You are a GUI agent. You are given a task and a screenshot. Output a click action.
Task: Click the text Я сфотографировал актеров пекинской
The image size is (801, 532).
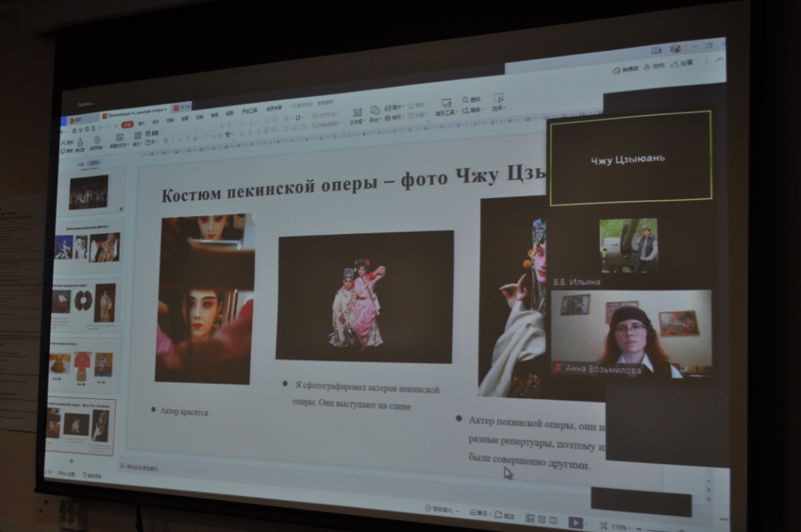pos(367,388)
